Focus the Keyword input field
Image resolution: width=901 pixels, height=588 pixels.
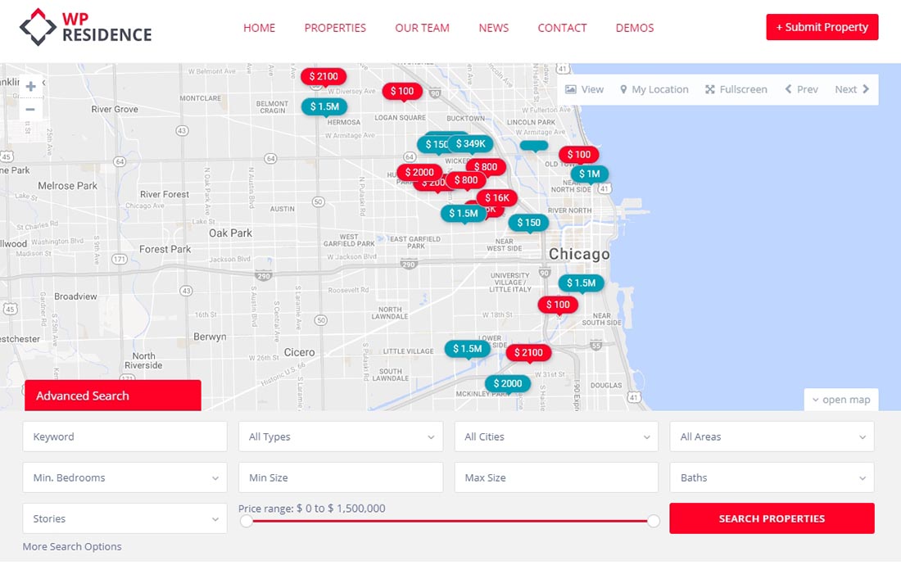point(125,436)
